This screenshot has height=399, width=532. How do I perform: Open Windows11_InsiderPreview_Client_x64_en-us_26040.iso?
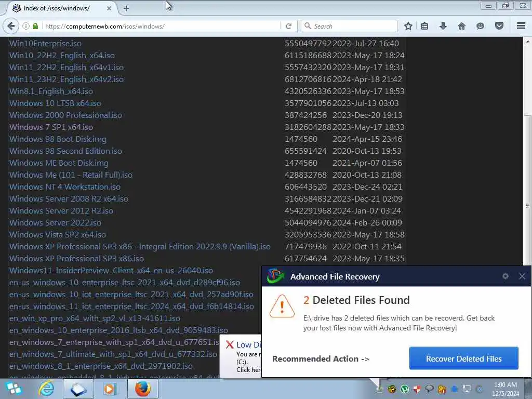tap(111, 270)
